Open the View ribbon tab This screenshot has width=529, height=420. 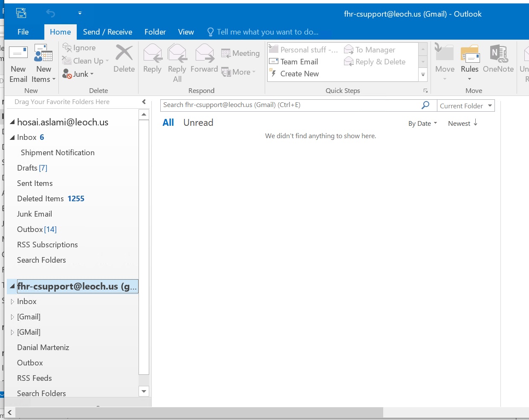point(186,32)
